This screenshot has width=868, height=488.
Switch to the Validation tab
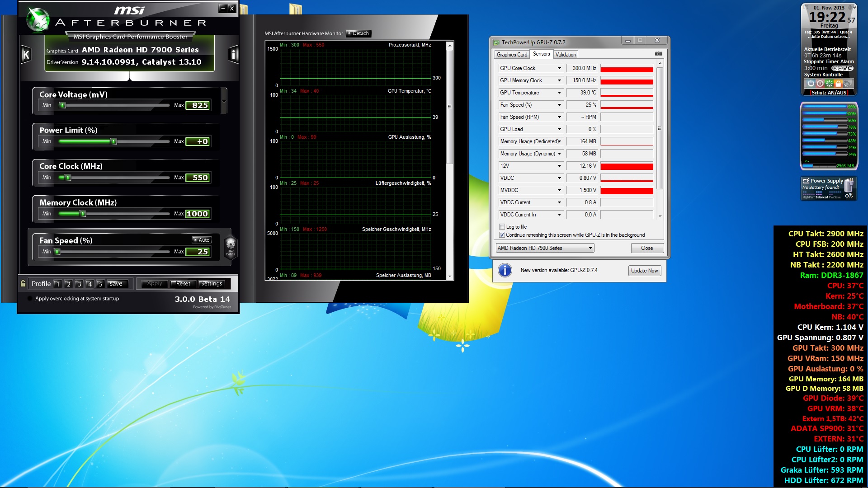(566, 55)
